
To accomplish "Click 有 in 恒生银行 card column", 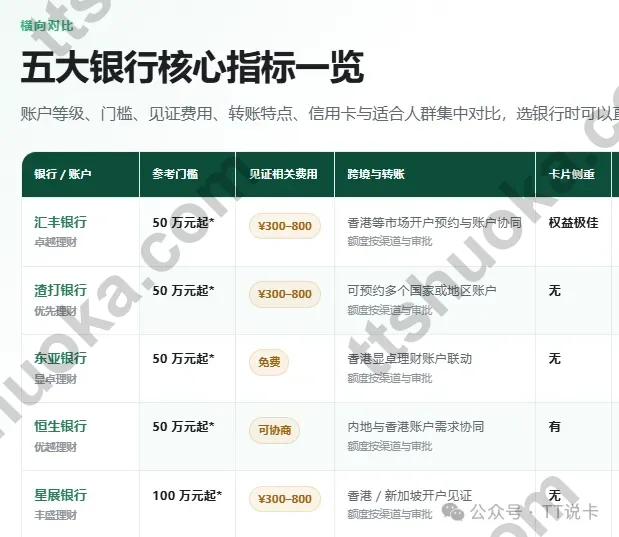I will pos(555,426).
